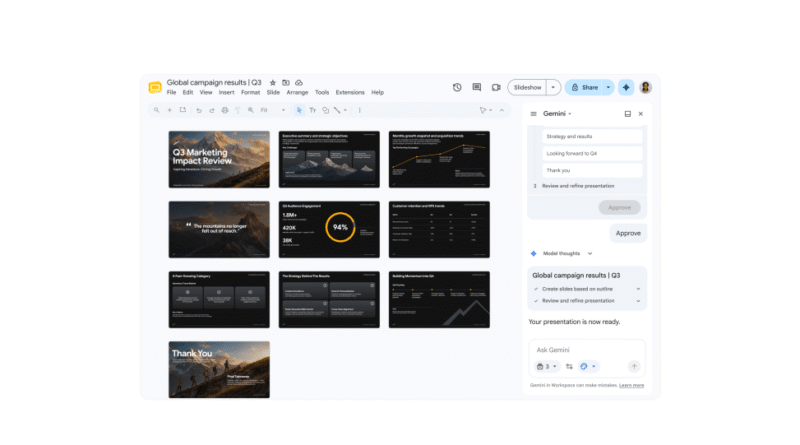
Task: Open the Google Slides home icon
Action: (x=155, y=87)
